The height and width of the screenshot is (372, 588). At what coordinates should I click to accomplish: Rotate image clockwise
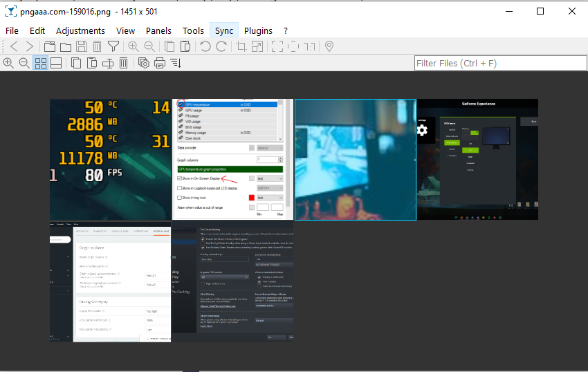point(221,46)
